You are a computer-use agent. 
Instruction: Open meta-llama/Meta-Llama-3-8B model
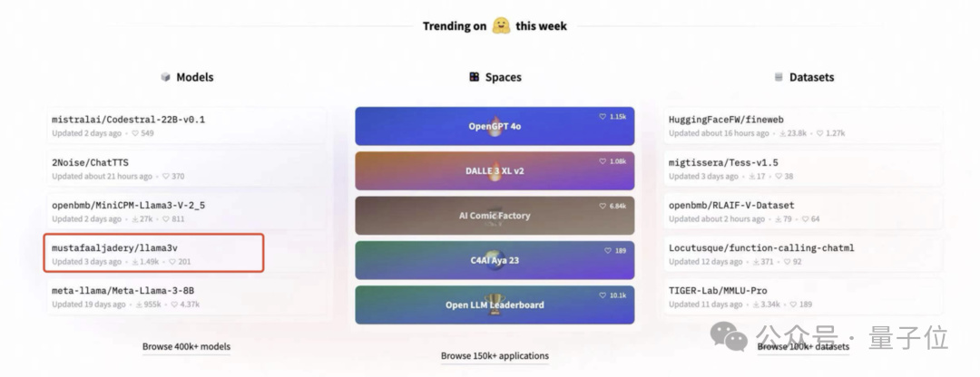point(122,290)
